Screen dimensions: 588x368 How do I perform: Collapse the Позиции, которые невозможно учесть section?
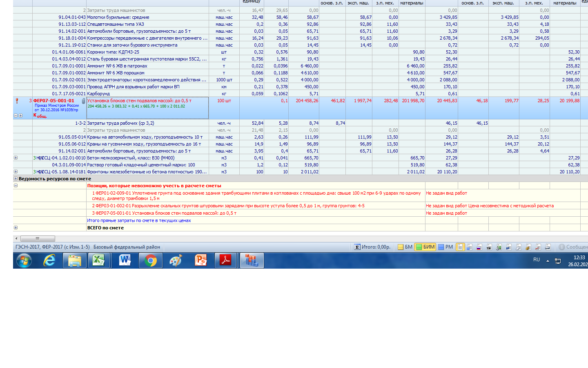16,186
